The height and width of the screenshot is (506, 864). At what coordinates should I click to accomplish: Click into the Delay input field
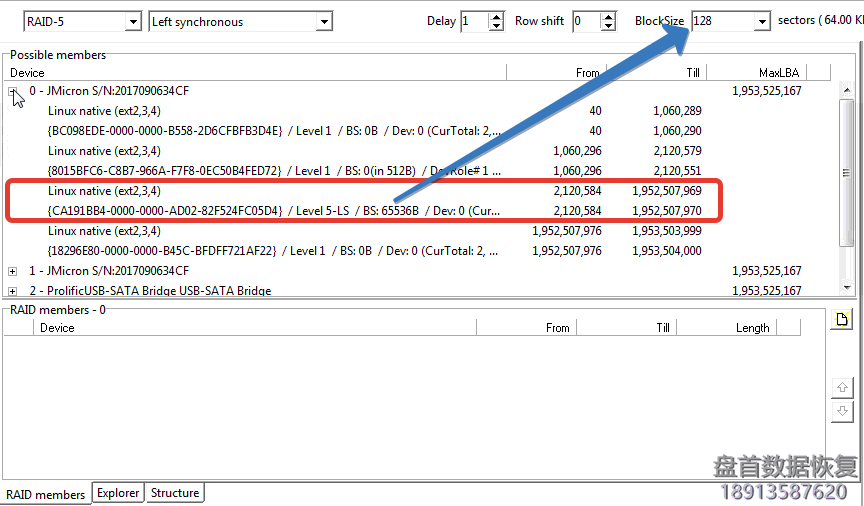point(475,21)
